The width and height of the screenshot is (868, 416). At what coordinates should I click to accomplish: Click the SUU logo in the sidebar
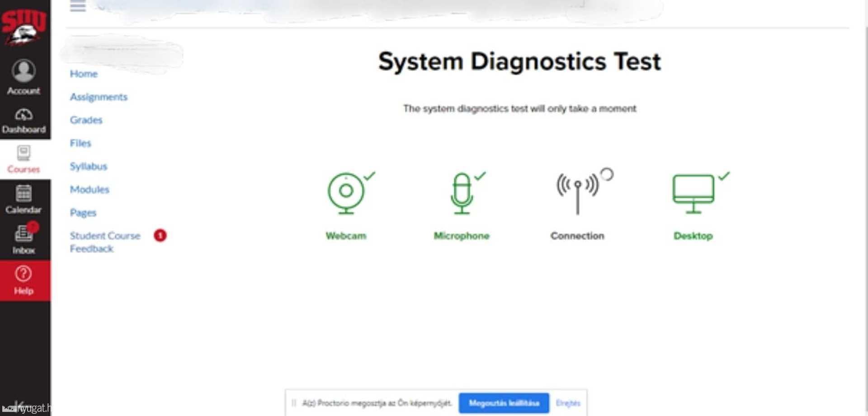24,27
